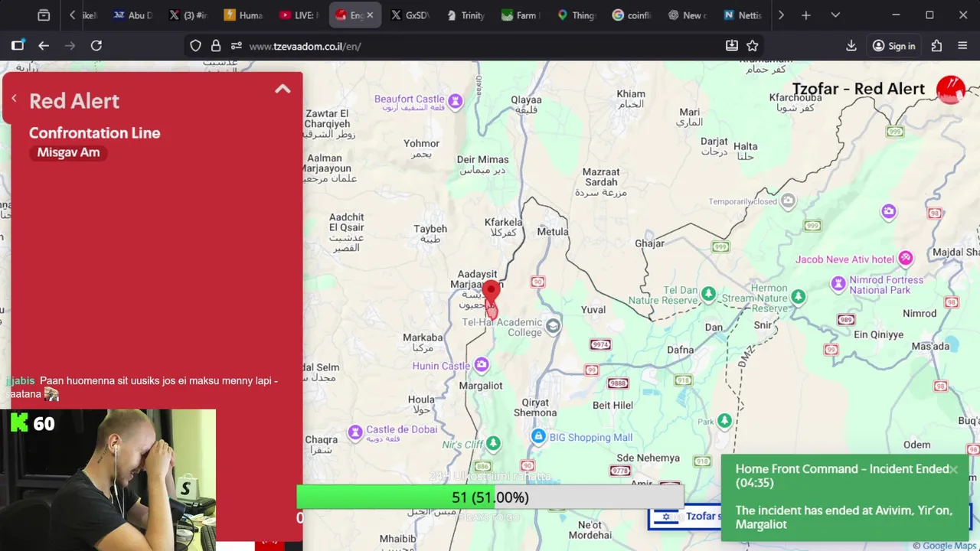This screenshot has height=551, width=980.
Task: Click Firefox View tab list icon
Action: pyautogui.click(x=44, y=15)
